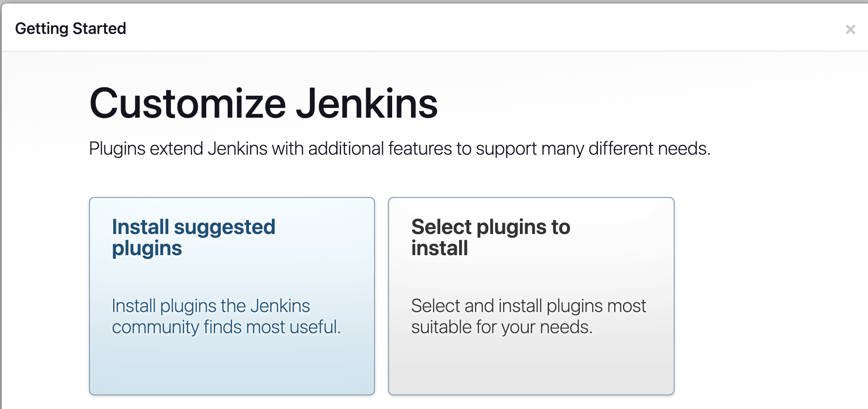This screenshot has height=409, width=868.
Task: Click the blue card's empty bottom area
Action: click(x=232, y=368)
